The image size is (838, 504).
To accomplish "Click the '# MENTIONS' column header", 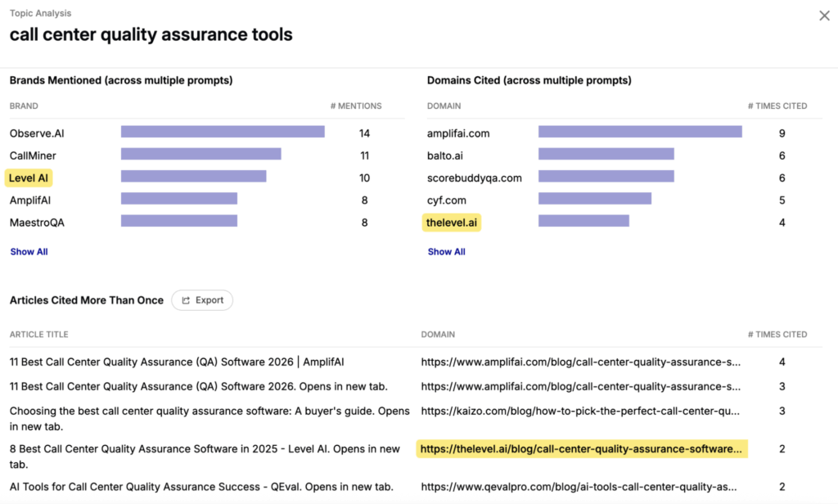I will coord(356,106).
